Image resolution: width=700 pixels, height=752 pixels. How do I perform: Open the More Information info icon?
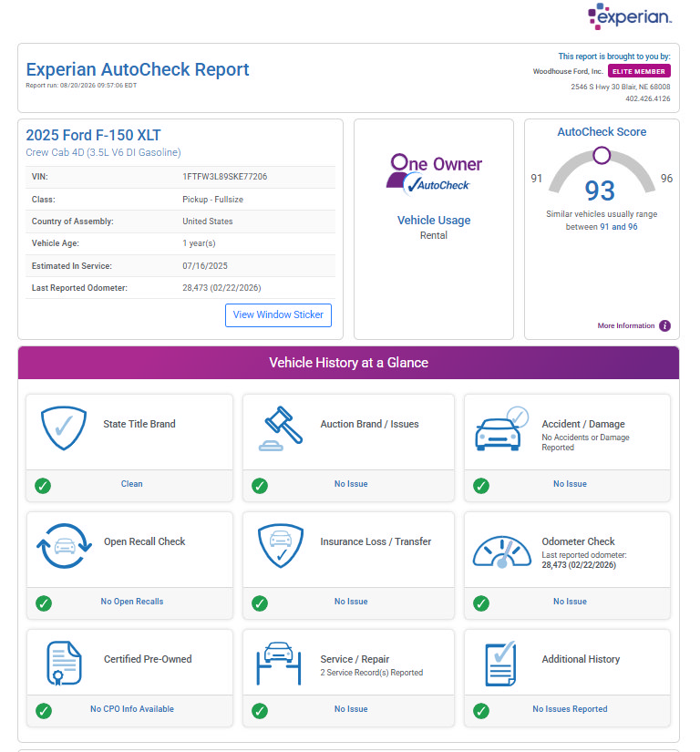coord(664,325)
